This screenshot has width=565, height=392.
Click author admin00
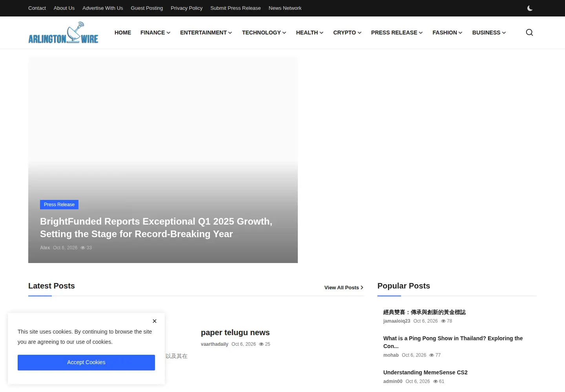pos(393,381)
